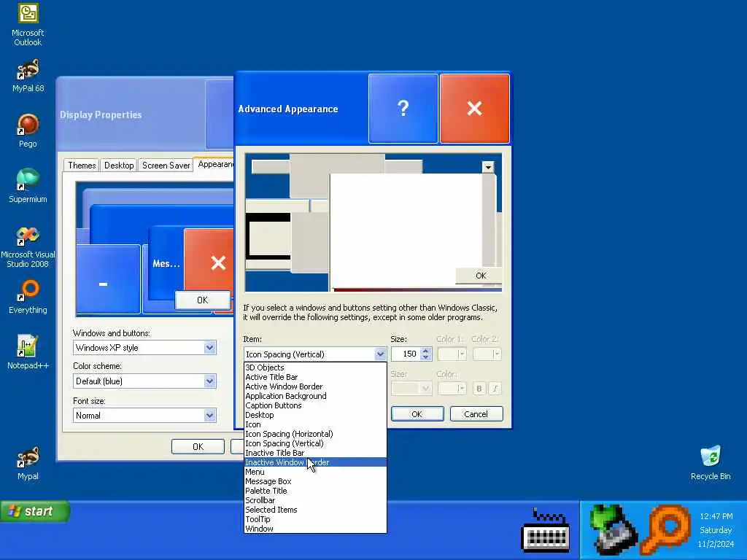
Task: Click the red X in the preview window
Action: coord(210,260)
